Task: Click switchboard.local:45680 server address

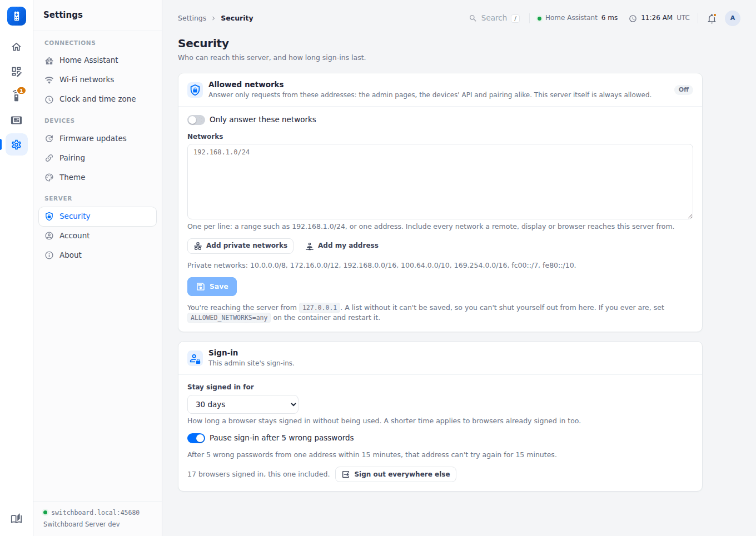Action: (x=95, y=513)
